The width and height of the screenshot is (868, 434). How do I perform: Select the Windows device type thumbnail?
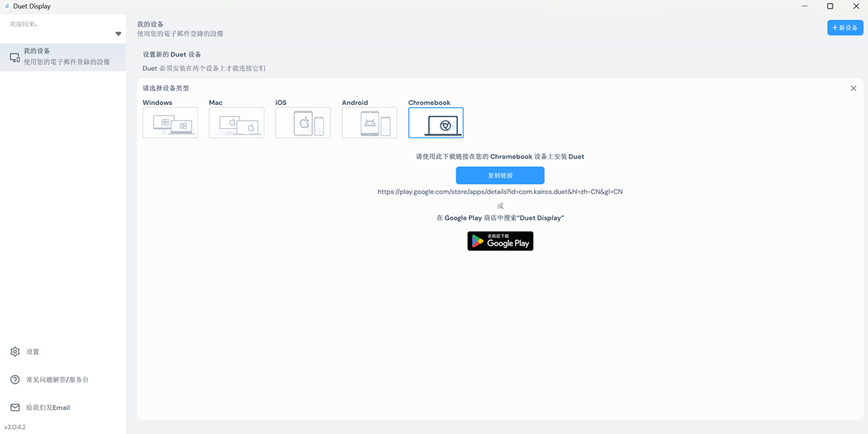[170, 122]
